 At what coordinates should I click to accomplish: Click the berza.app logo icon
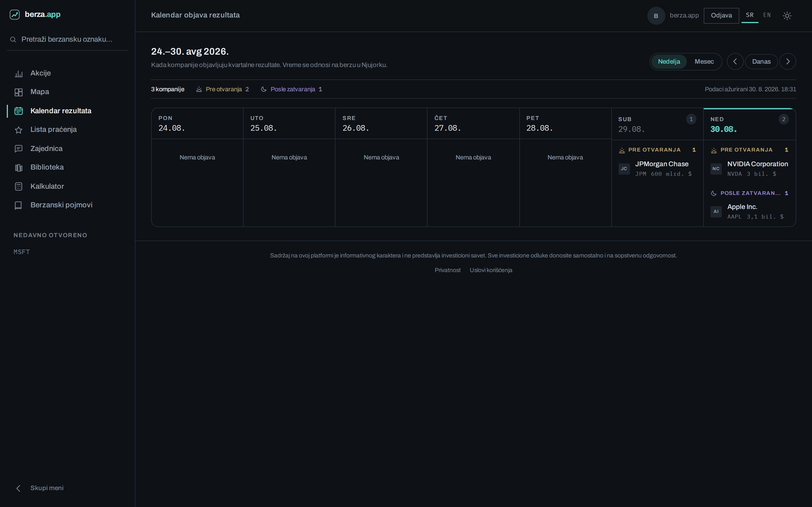click(x=14, y=14)
